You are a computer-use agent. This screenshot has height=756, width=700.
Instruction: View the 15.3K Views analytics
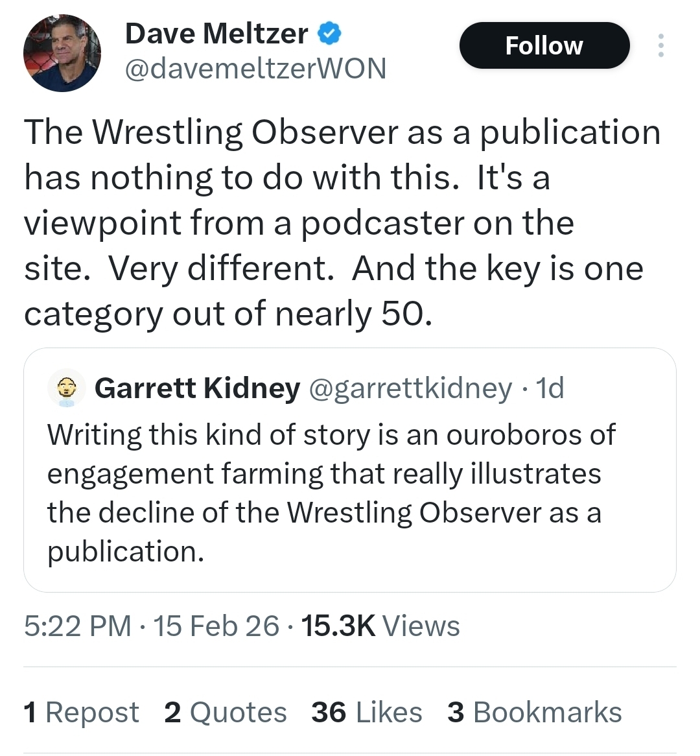[x=380, y=626]
